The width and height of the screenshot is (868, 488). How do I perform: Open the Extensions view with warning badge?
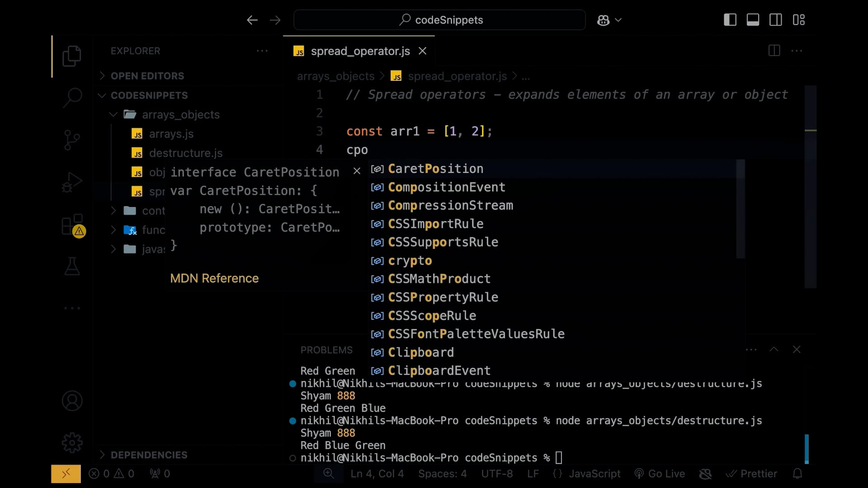coord(72,225)
